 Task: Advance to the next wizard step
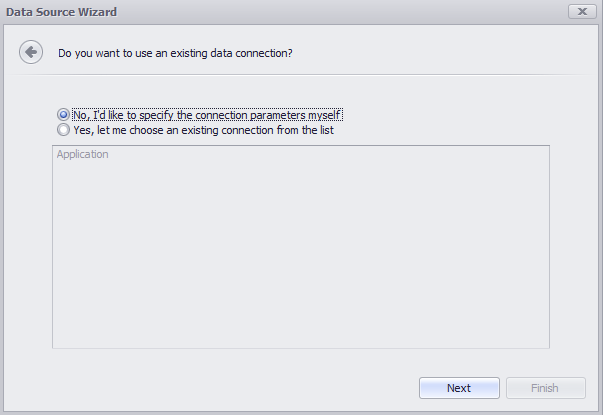click(459, 388)
